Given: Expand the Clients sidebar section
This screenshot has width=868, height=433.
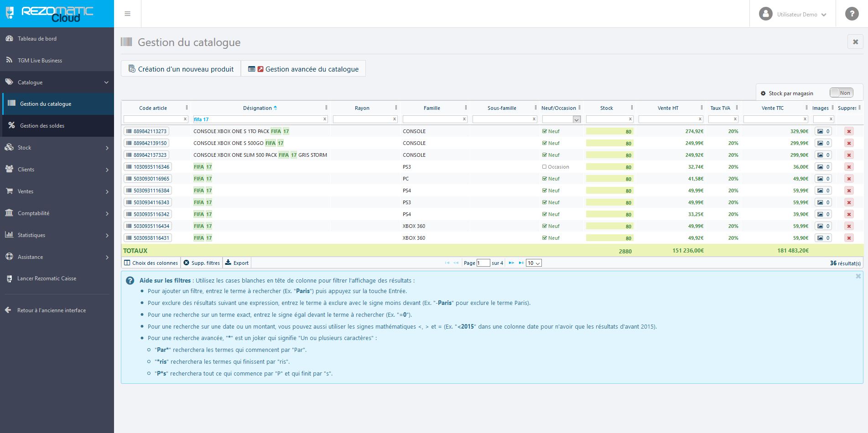Looking at the screenshot, I should coord(57,170).
